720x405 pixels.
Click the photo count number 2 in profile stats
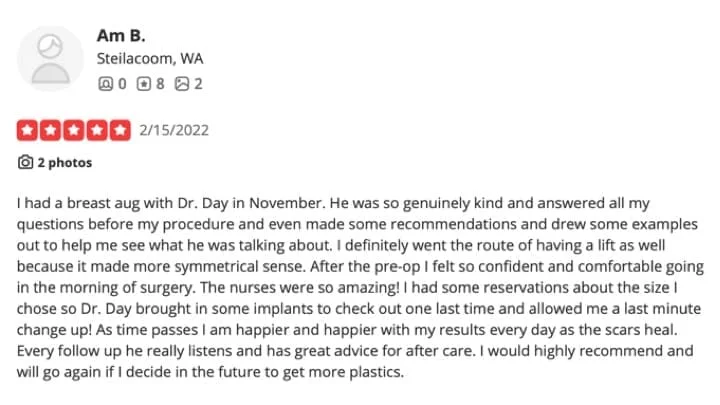[198, 84]
